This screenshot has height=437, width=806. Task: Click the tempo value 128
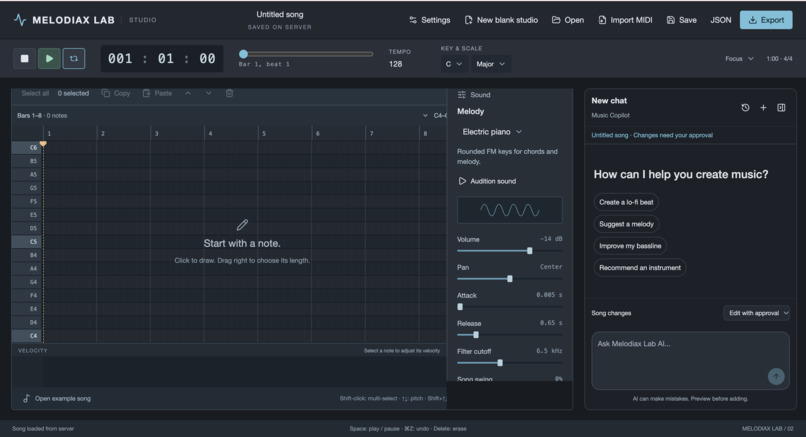395,64
